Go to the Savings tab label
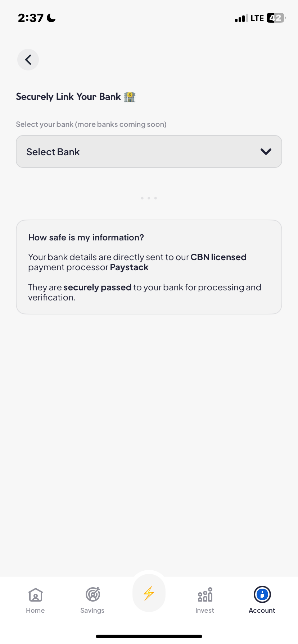This screenshot has height=644, width=298. [x=92, y=611]
